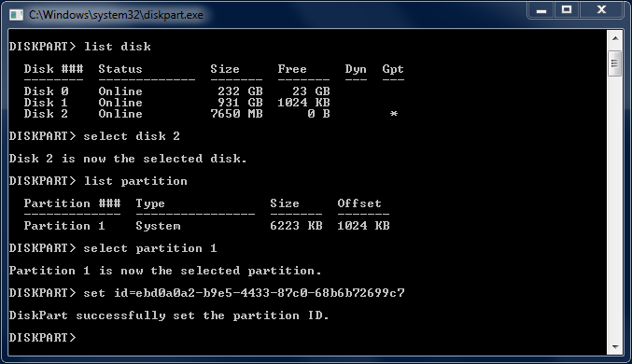Click the 'Dyn' column header
This screenshot has height=364, width=632.
(356, 69)
